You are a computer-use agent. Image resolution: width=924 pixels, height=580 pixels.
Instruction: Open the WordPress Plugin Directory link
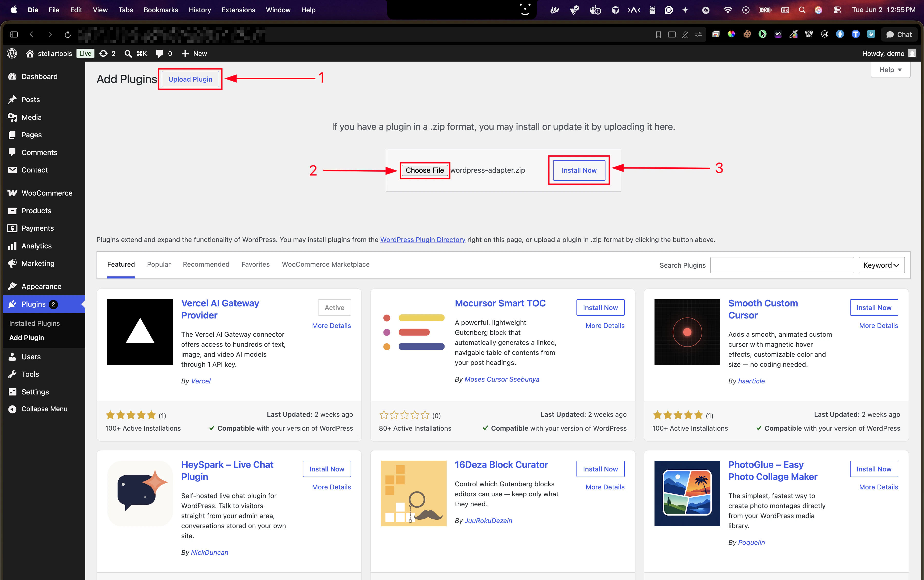coord(423,239)
